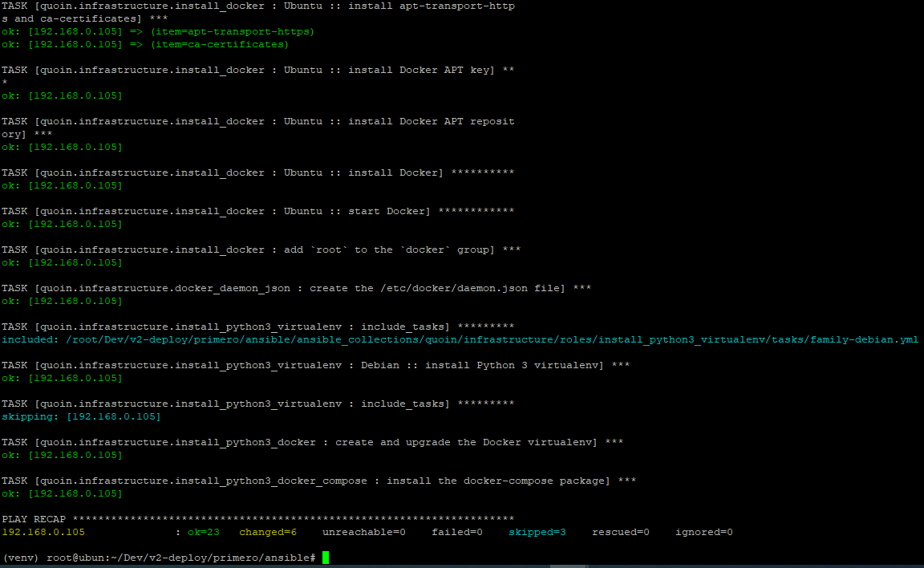Click ok result under the docker group task
The width and height of the screenshot is (924, 568).
click(62, 263)
